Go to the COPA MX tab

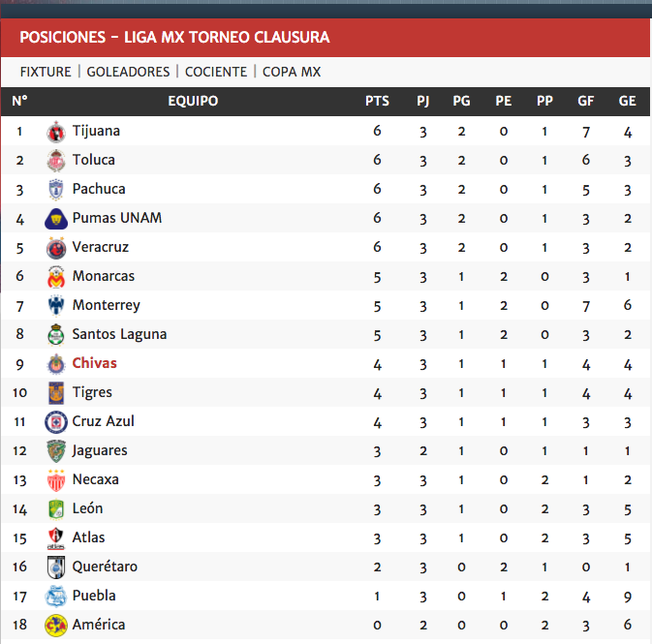click(x=292, y=72)
